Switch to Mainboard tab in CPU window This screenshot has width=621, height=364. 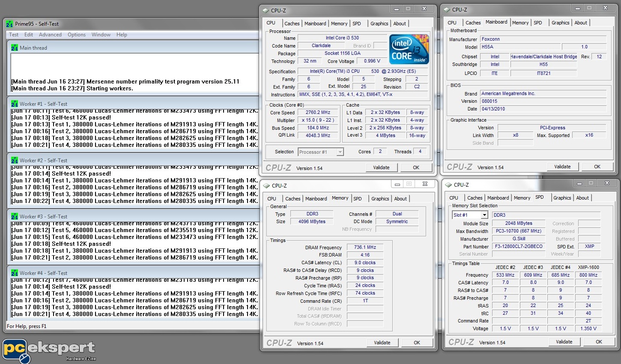(x=315, y=24)
